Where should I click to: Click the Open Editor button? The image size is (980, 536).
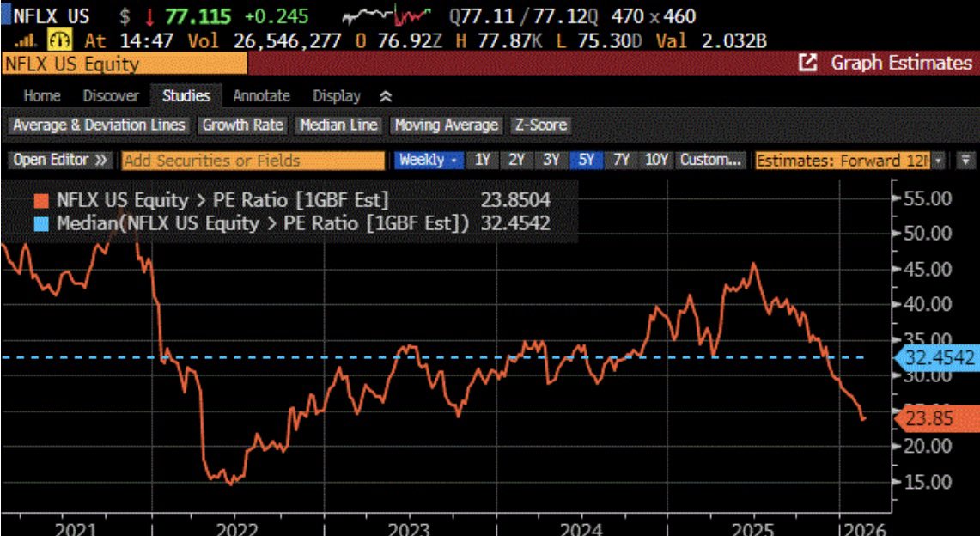(x=61, y=160)
